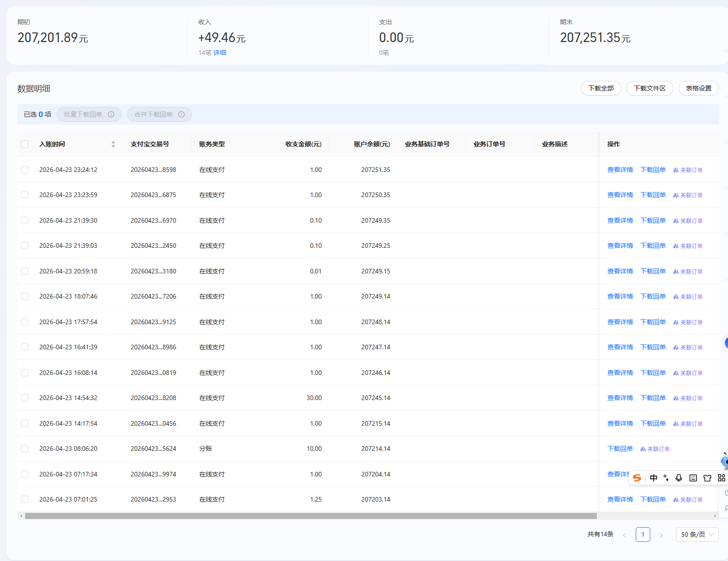Viewport: 728px width, 561px height.
Task: Open the 表格设置 table settings button
Action: point(698,88)
